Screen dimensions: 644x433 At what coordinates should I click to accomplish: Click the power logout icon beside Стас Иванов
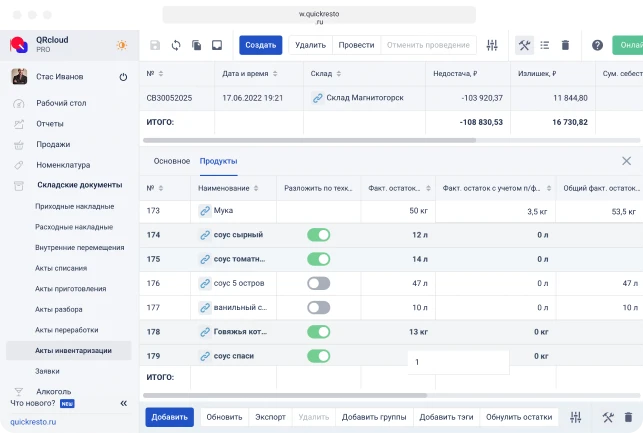[x=123, y=77]
